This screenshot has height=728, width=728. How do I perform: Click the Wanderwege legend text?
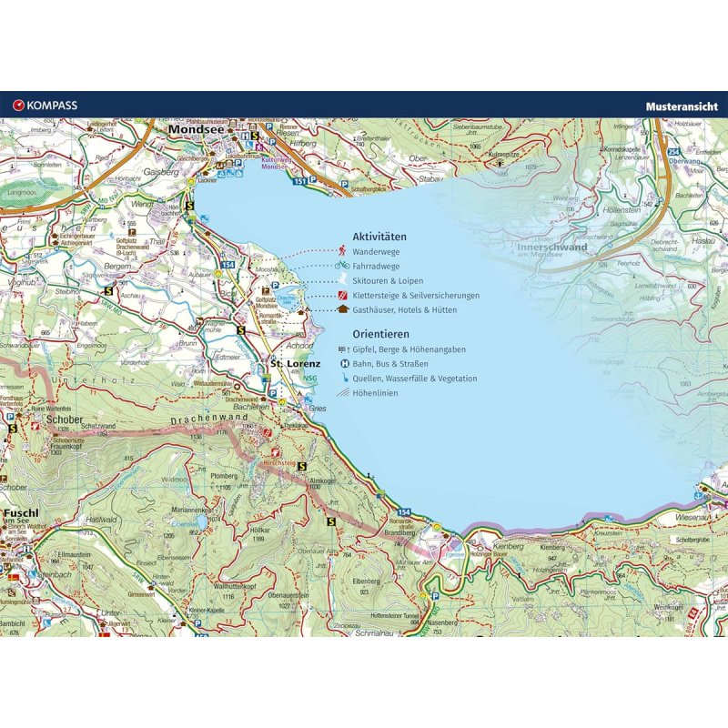[x=379, y=251]
